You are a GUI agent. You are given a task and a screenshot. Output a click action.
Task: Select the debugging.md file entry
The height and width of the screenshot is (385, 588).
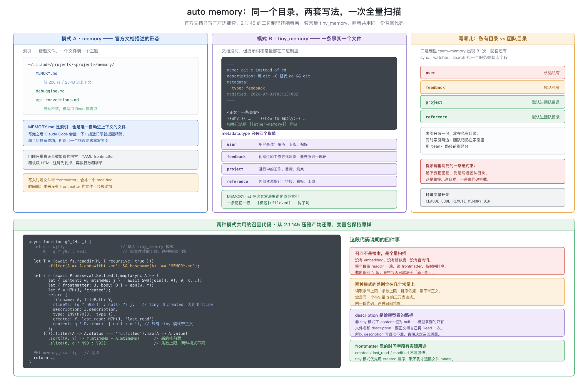pyautogui.click(x=50, y=91)
